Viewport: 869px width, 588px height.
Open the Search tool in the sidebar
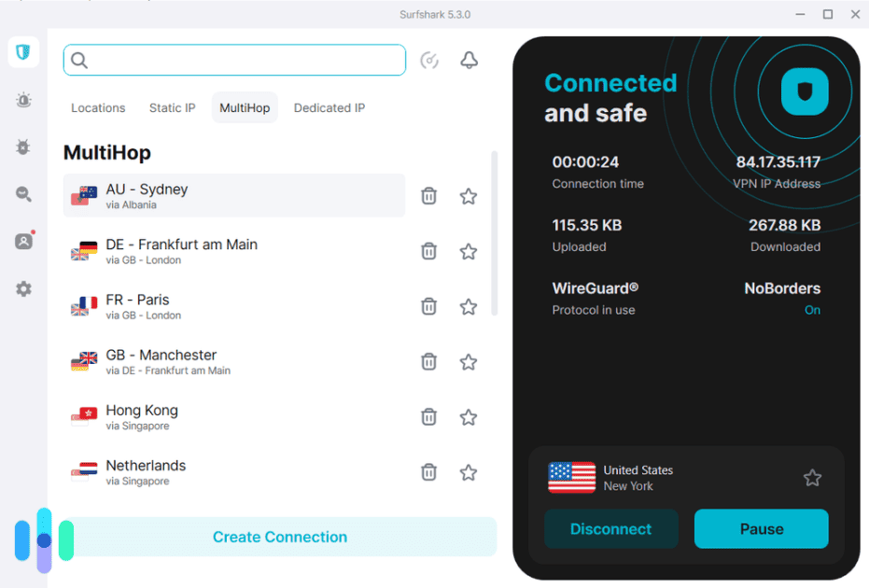coord(22,194)
